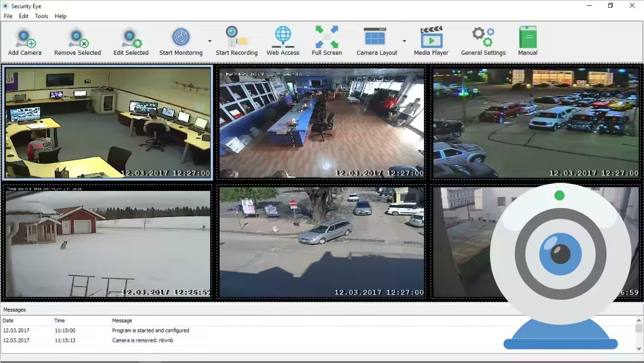Screen dimensions: 644x363
Task: Open Edit Selected camera settings
Action: click(131, 38)
